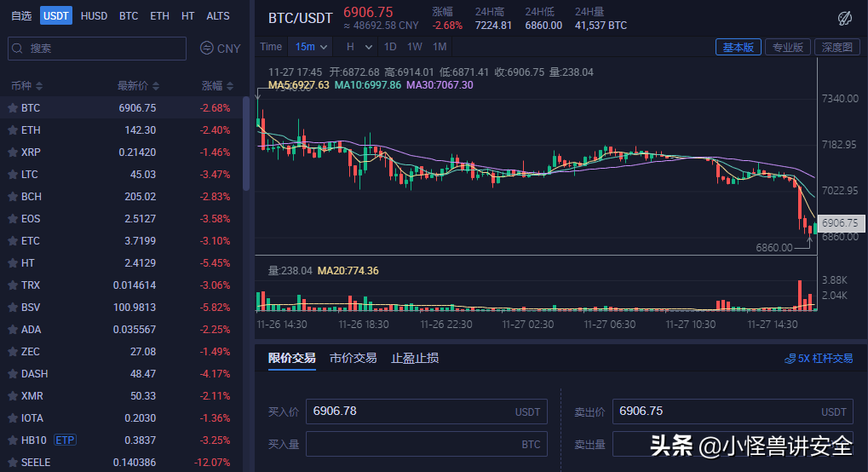Switch to 市价交易 market order tab
The height and width of the screenshot is (472, 868).
(x=354, y=359)
